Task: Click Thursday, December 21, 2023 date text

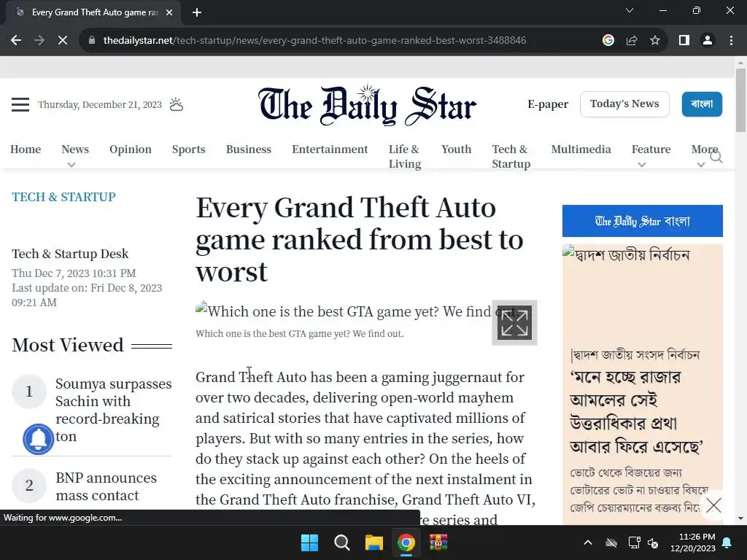Action: (99, 104)
